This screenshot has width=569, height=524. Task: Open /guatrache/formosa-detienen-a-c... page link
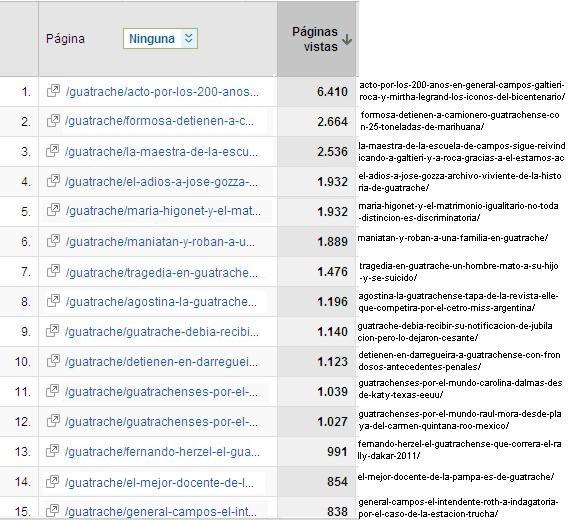click(x=160, y=121)
